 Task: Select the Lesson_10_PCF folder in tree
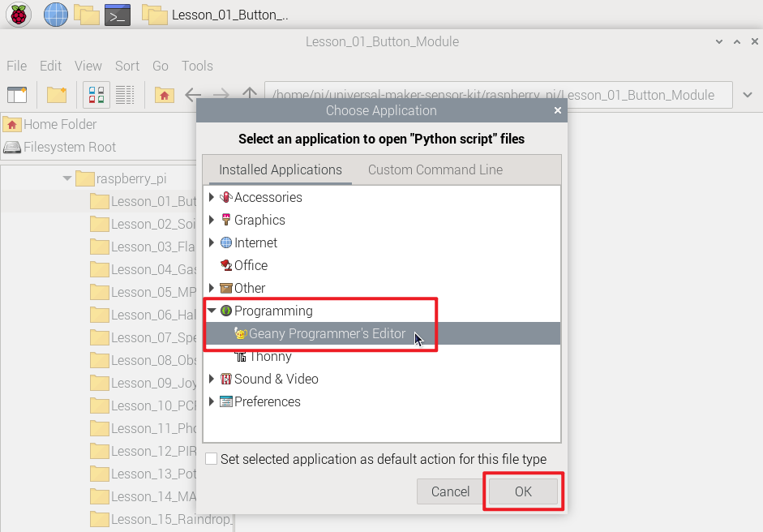pyautogui.click(x=143, y=405)
